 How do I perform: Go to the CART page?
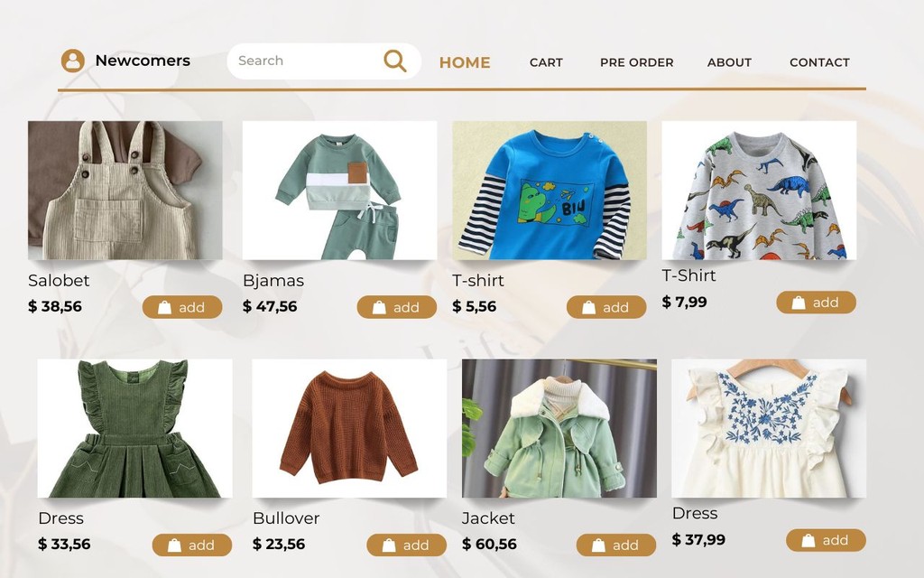click(546, 62)
